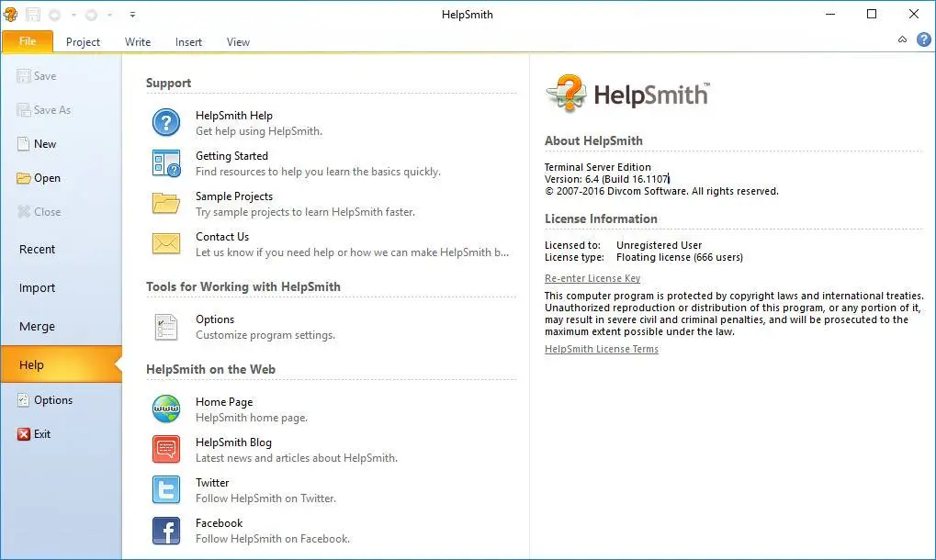Click the HelpSmith app icon in title bar
This screenshot has height=560, width=936.
pos(10,15)
